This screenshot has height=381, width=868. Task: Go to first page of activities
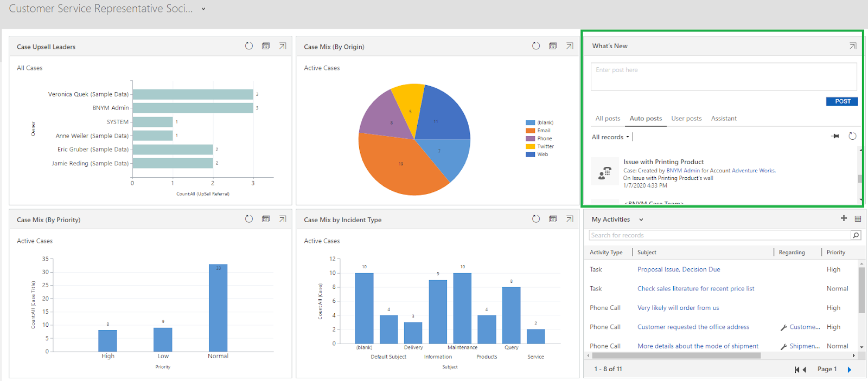797,370
